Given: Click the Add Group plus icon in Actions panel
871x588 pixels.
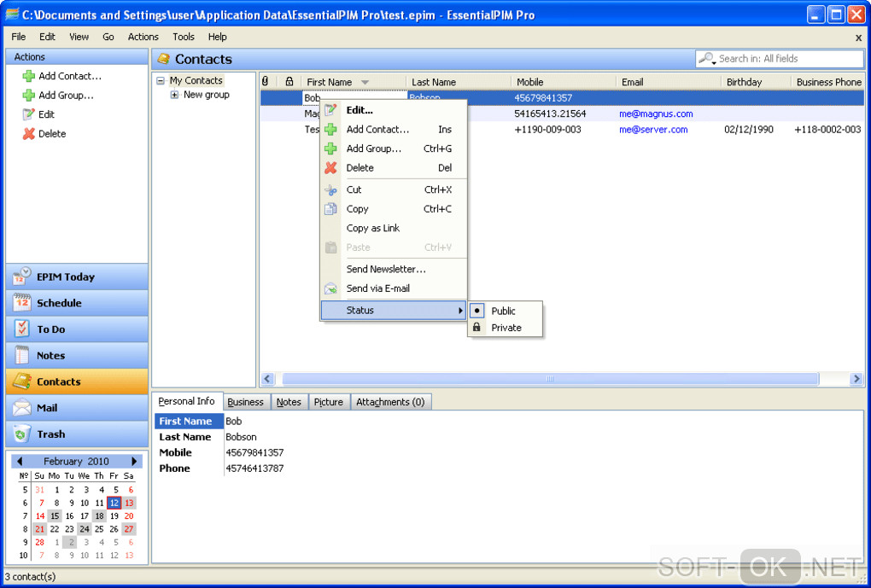Looking at the screenshot, I should pyautogui.click(x=28, y=95).
